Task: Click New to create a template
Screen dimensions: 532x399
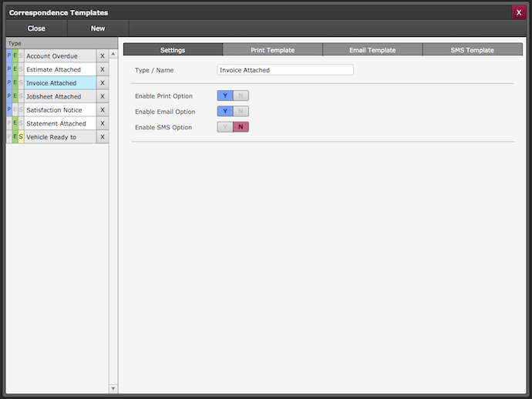Action: tap(98, 28)
